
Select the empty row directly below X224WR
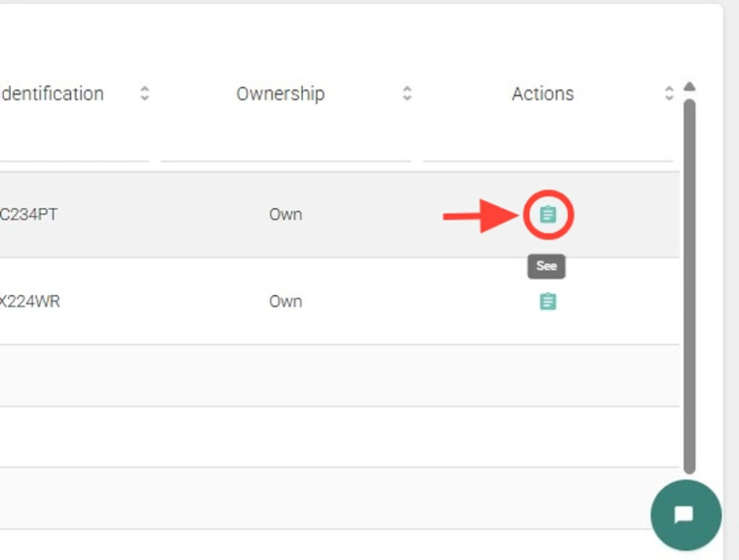point(339,375)
